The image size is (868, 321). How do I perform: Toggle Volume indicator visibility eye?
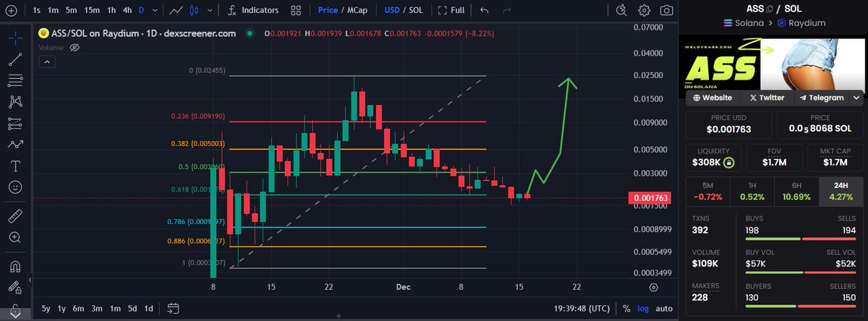click(75, 47)
